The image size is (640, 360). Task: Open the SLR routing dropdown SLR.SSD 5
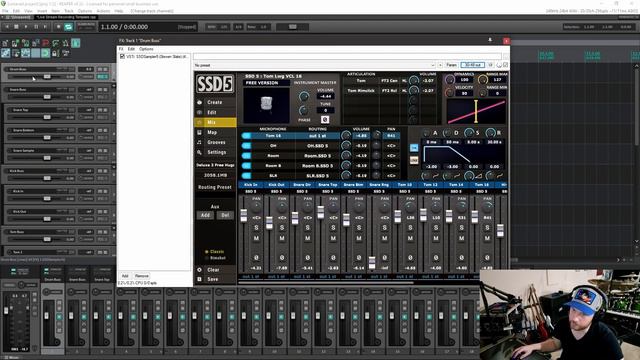[x=318, y=176]
